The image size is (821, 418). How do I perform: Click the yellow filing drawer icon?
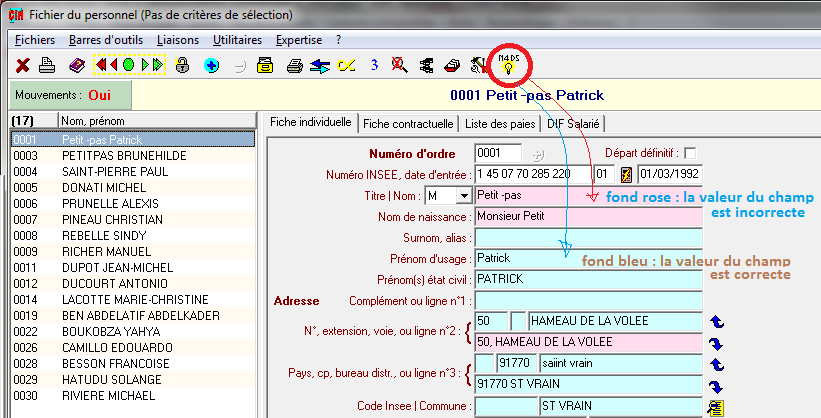coord(265,65)
